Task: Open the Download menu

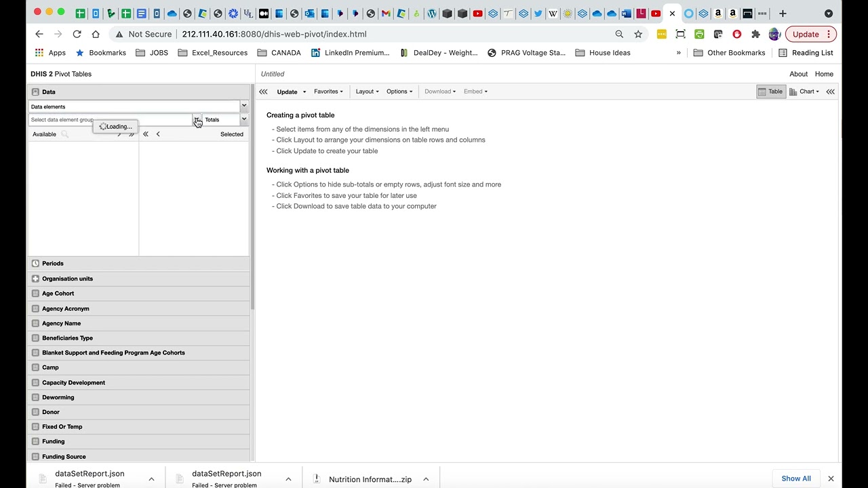Action: tap(440, 91)
